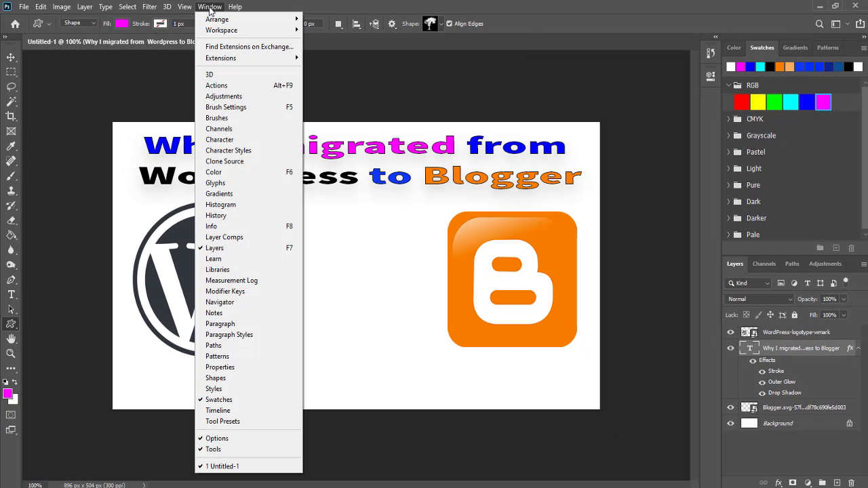
Task: Delete layer with Layers panel trash icon
Action: [x=852, y=483]
